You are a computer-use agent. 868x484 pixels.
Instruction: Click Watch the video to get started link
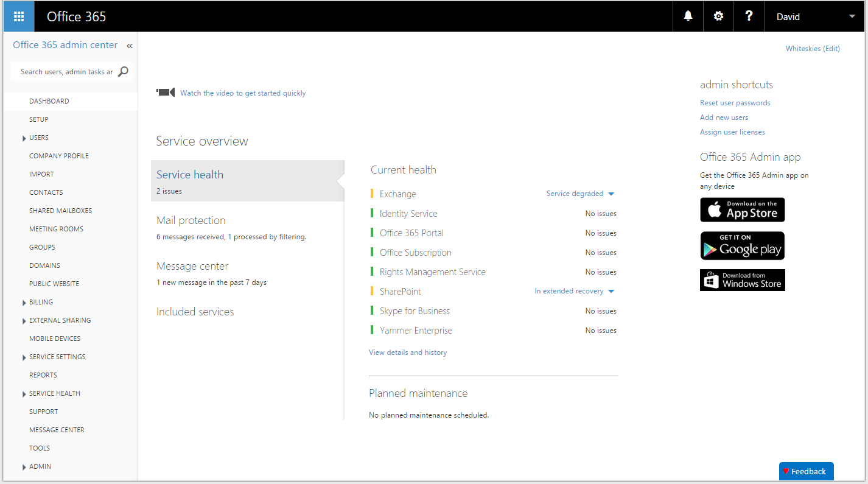tap(243, 93)
